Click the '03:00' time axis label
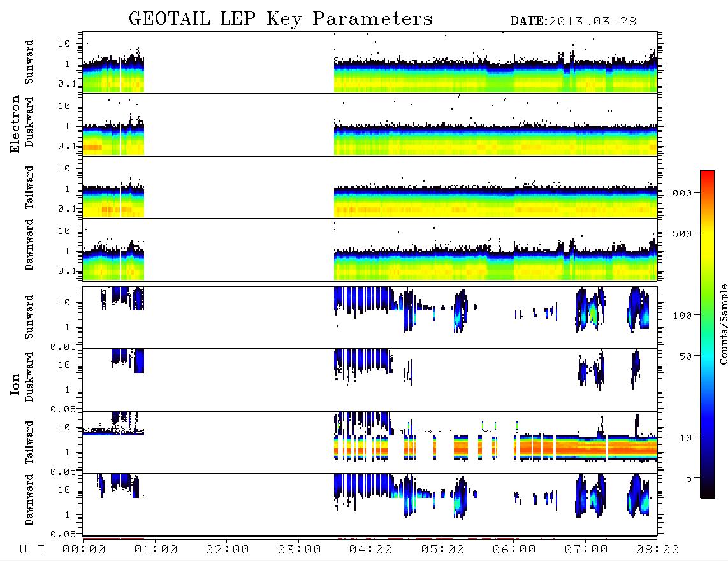Image resolution: width=728 pixels, height=561 pixels. [300, 550]
